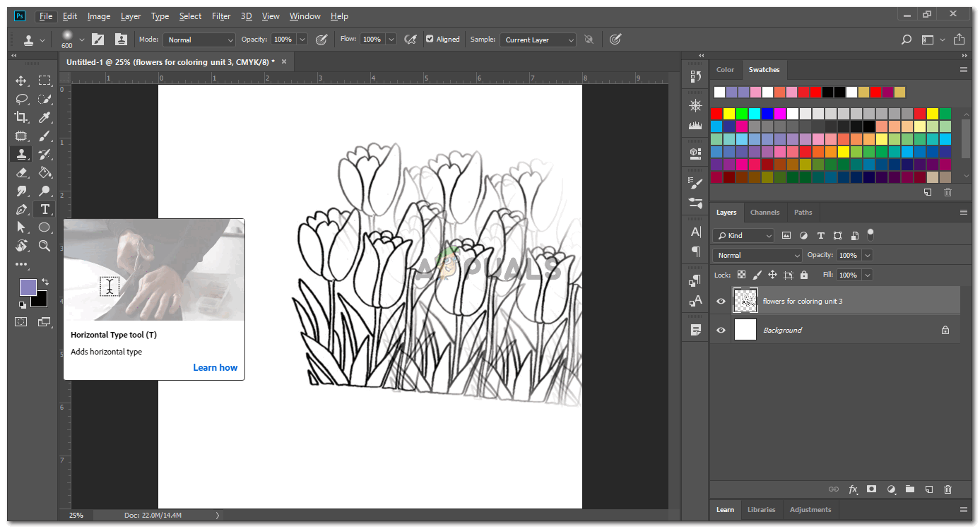Select the Horizontal Type tool
This screenshot has height=529, width=980.
tap(45, 209)
